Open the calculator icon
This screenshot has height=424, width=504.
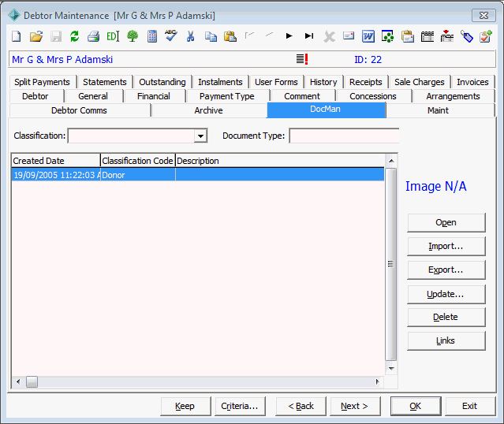pos(152,36)
